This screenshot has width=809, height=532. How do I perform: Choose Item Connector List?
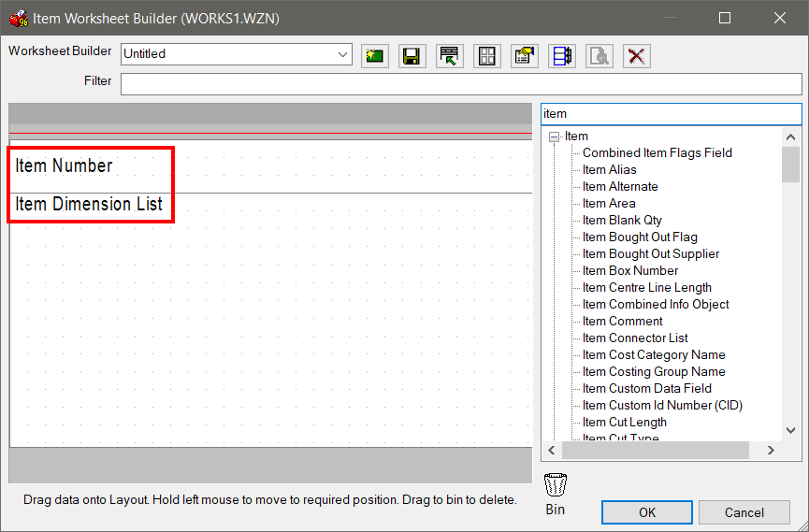[635, 338]
